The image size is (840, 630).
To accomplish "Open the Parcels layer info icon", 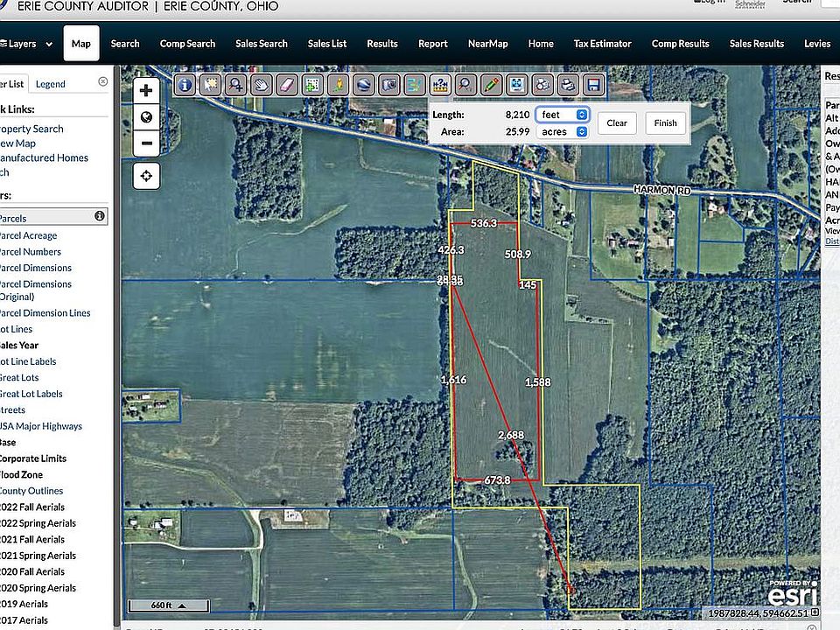I will tap(100, 216).
